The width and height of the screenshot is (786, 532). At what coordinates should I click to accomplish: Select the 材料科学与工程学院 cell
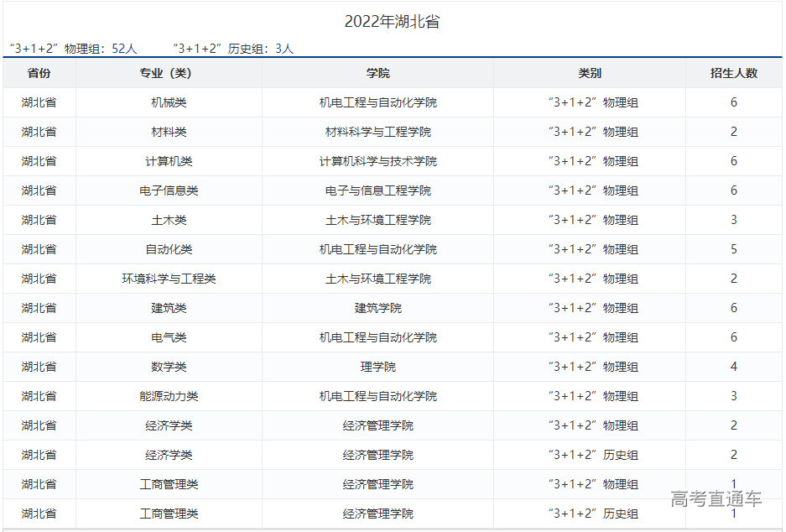click(x=377, y=132)
